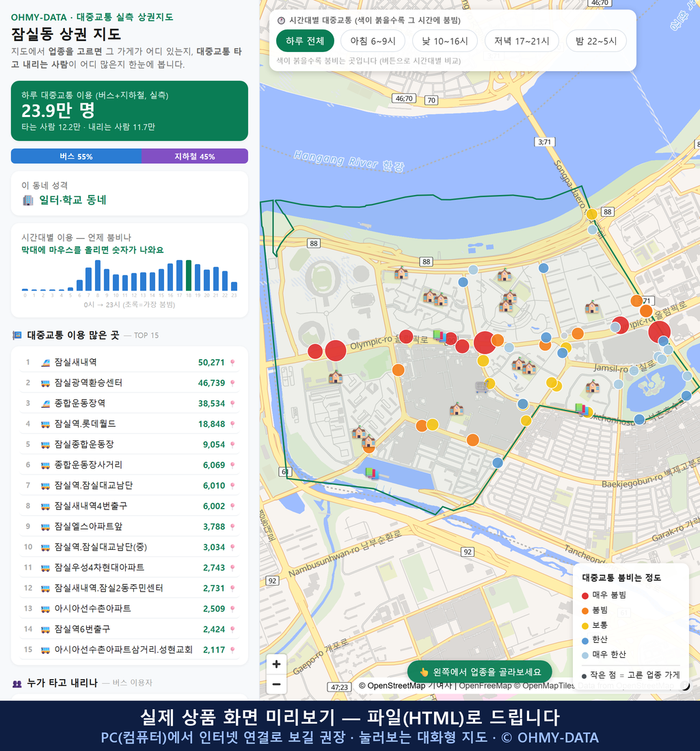700x751 pixels.
Task: Select the 잠실엘스아파트앞 stop name
Action: (x=88, y=527)
